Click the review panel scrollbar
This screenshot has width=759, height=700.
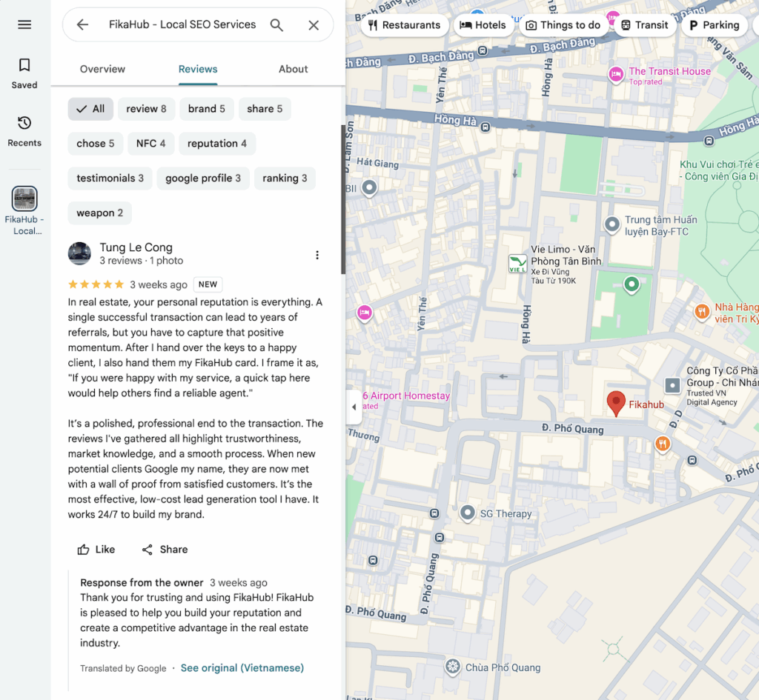point(343,199)
